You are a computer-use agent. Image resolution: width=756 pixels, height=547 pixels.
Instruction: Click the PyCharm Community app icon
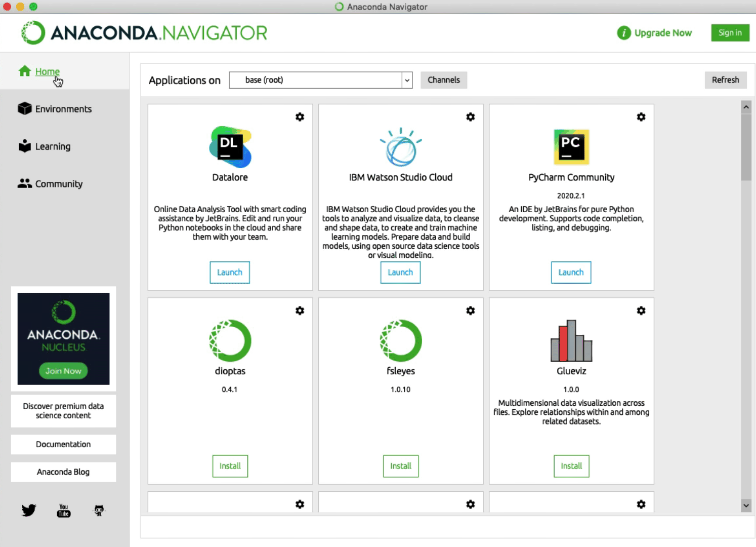571,147
